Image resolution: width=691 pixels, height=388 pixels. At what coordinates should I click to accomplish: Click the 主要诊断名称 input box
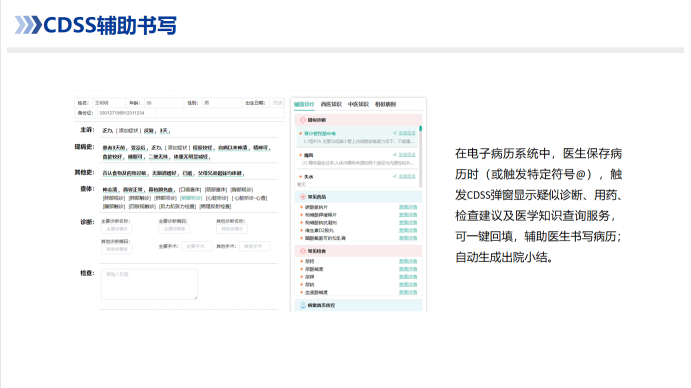click(x=116, y=229)
